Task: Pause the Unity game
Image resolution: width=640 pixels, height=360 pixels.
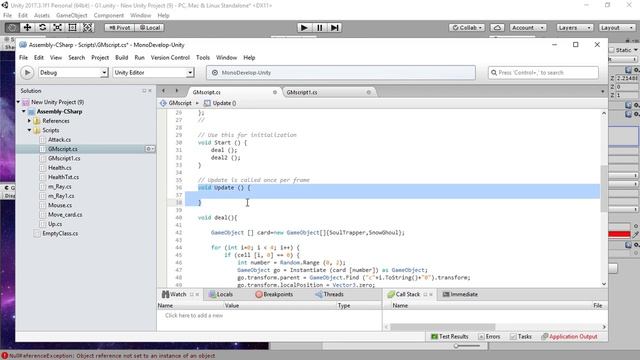Action: [x=319, y=27]
